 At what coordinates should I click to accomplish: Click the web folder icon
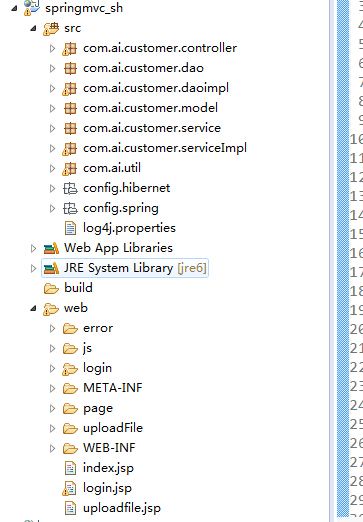pyautogui.click(x=51, y=309)
